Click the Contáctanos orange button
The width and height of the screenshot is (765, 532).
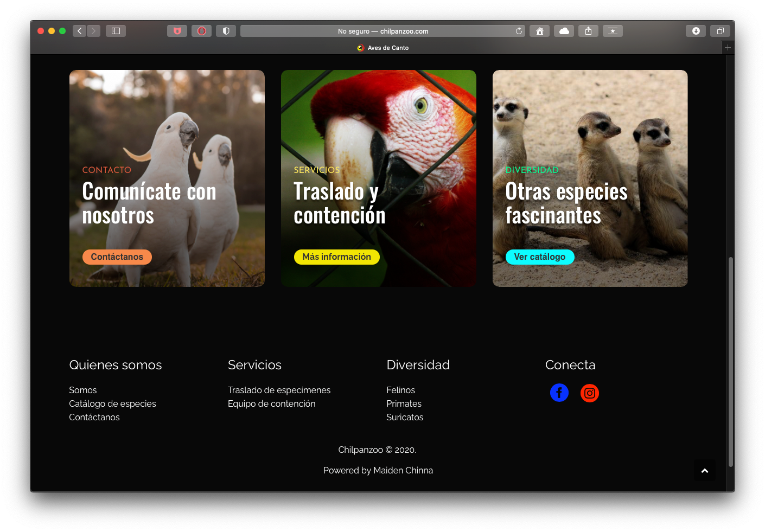[x=117, y=257]
